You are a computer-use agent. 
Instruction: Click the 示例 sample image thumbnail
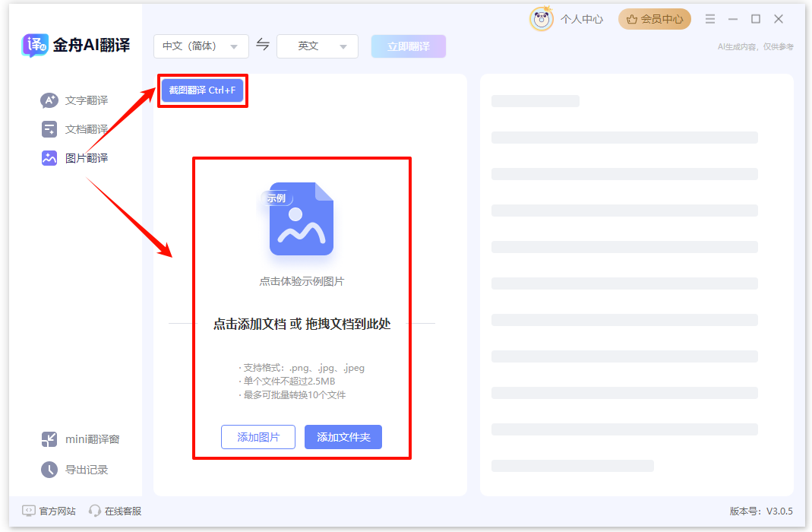pyautogui.click(x=302, y=220)
